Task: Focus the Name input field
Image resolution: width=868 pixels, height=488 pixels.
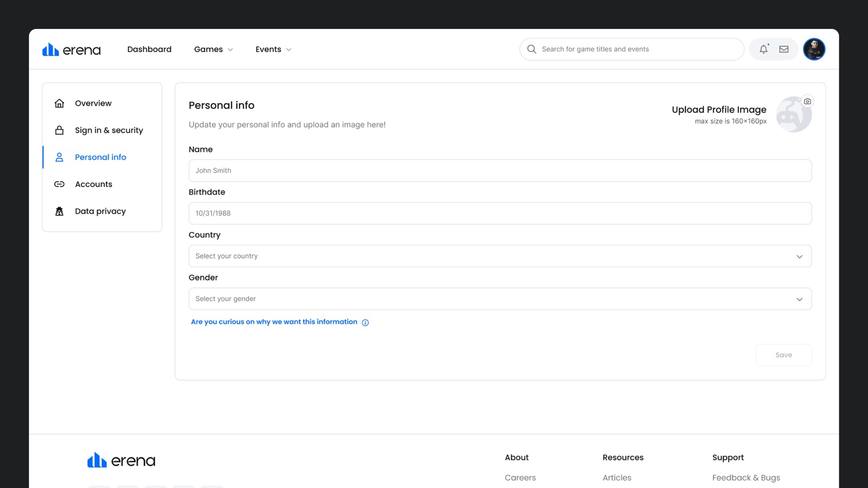Action: (500, 171)
